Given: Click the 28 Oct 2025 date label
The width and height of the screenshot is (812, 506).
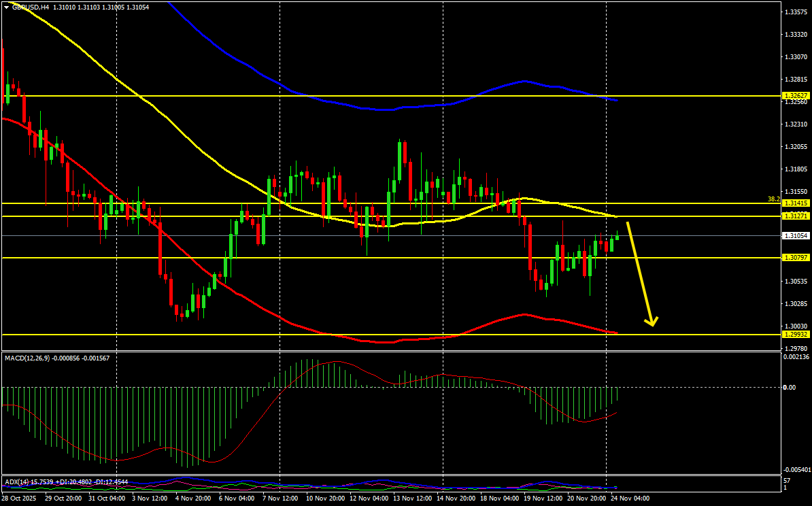Looking at the screenshot, I should (x=17, y=499).
